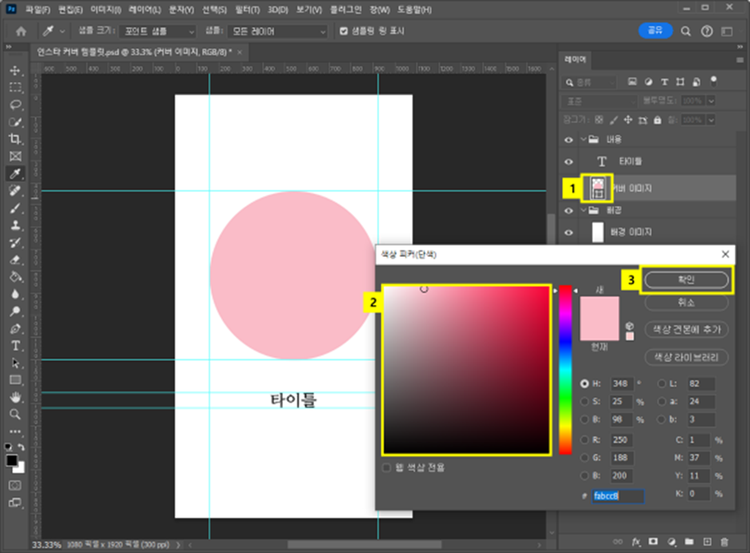Select the Hand tool
The width and height of the screenshot is (750, 553).
15,396
